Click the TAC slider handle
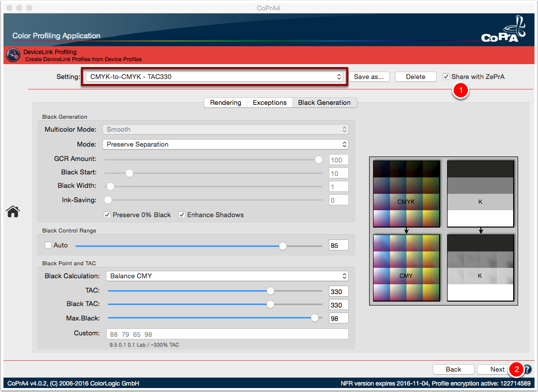 click(270, 291)
